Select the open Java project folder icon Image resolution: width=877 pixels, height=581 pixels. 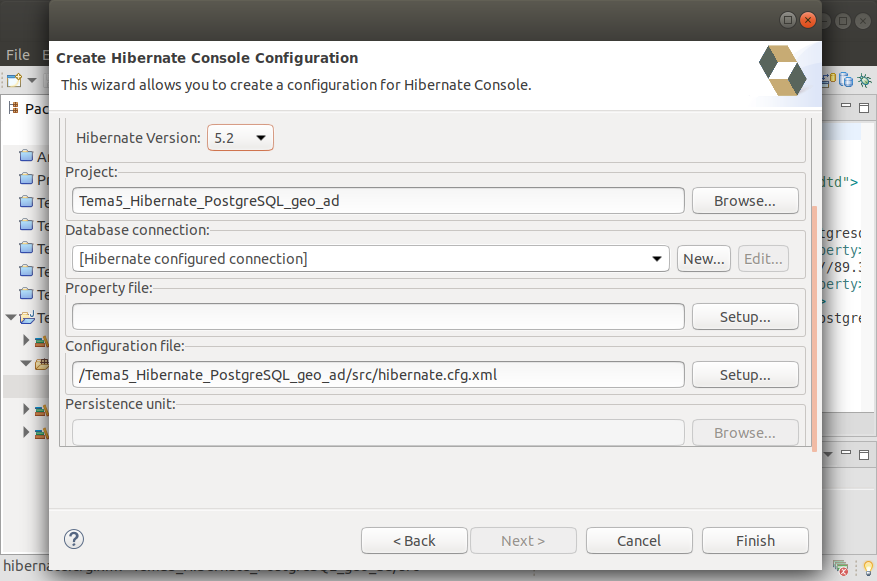click(x=27, y=318)
